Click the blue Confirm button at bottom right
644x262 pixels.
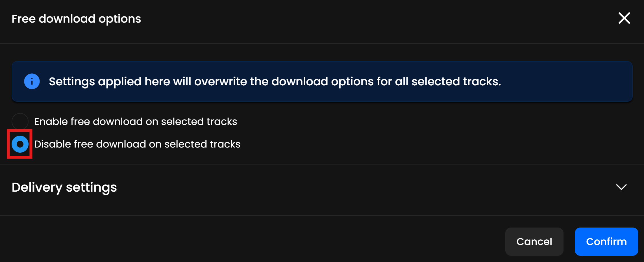tap(606, 242)
